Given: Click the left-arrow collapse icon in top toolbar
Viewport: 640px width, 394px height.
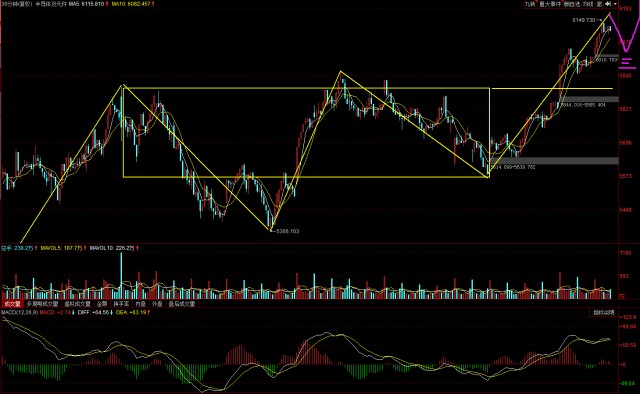Looking at the screenshot, I should coord(608,4).
